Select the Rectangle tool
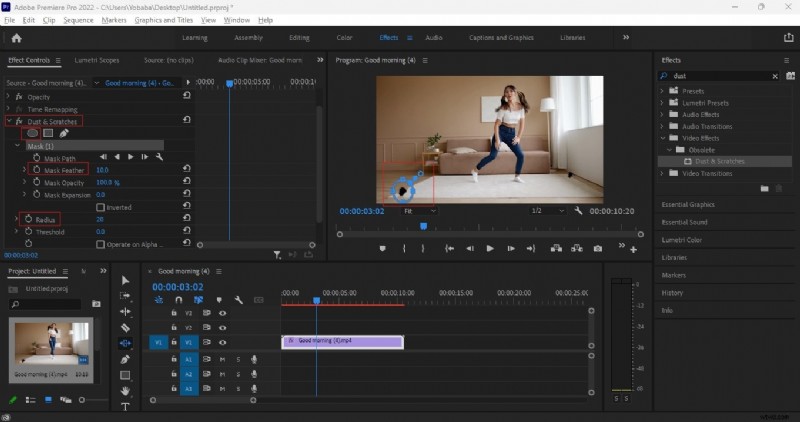This screenshot has width=800, height=422. (x=125, y=376)
